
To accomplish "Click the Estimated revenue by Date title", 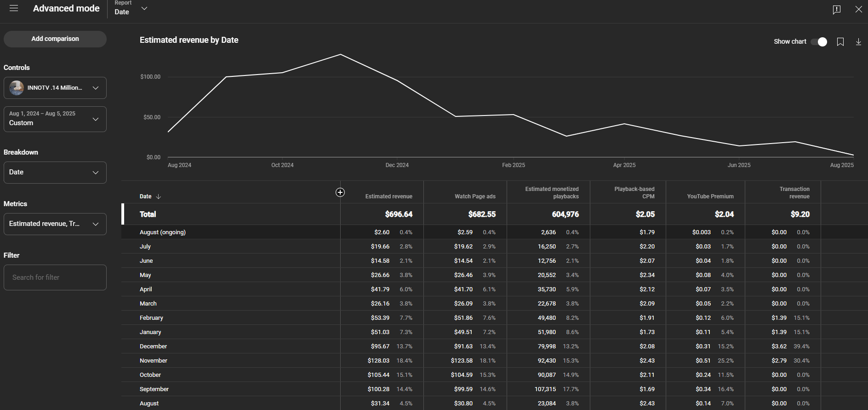I will tap(189, 40).
